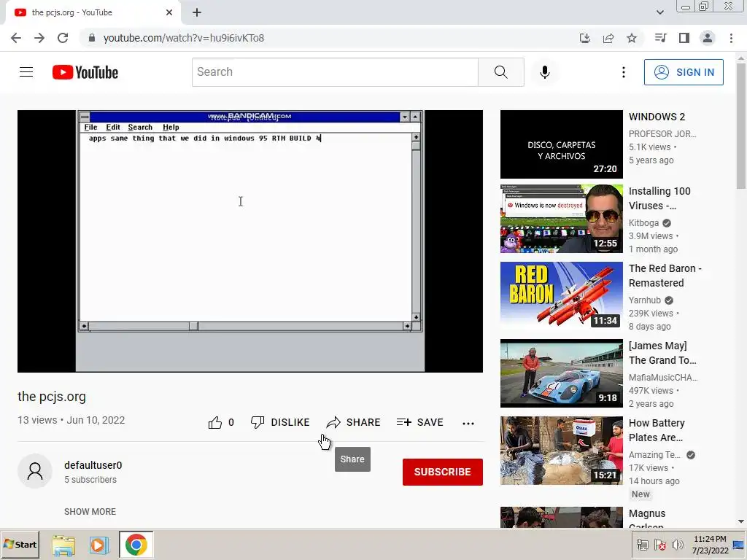Click the red SUBSCRIBE button

(x=443, y=472)
